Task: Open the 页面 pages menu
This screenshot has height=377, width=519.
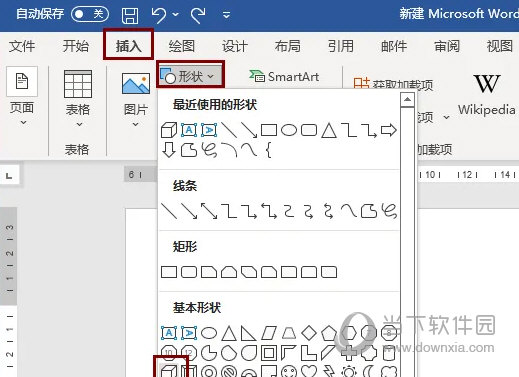Action: (22, 96)
